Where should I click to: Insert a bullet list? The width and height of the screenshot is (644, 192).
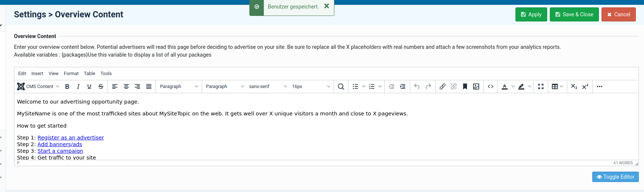point(355,87)
